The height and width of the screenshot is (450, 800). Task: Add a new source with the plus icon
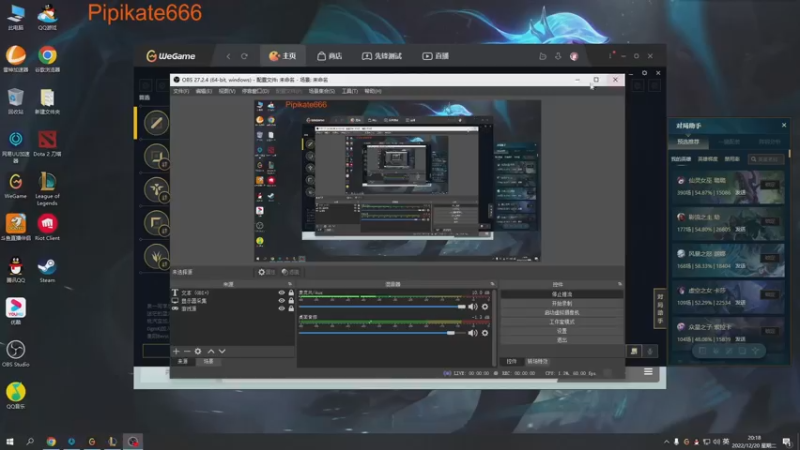176,351
